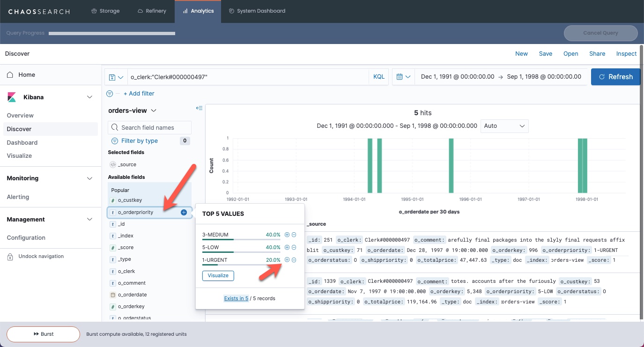The image size is (644, 347).
Task: Collapse the Monitoring navigation section
Action: click(90, 178)
